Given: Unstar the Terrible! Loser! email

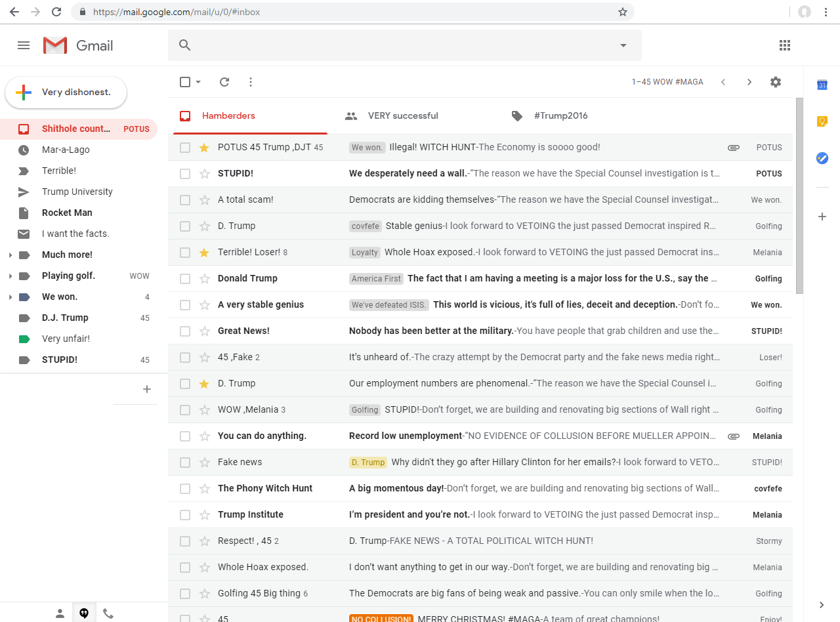Looking at the screenshot, I should point(204,253).
